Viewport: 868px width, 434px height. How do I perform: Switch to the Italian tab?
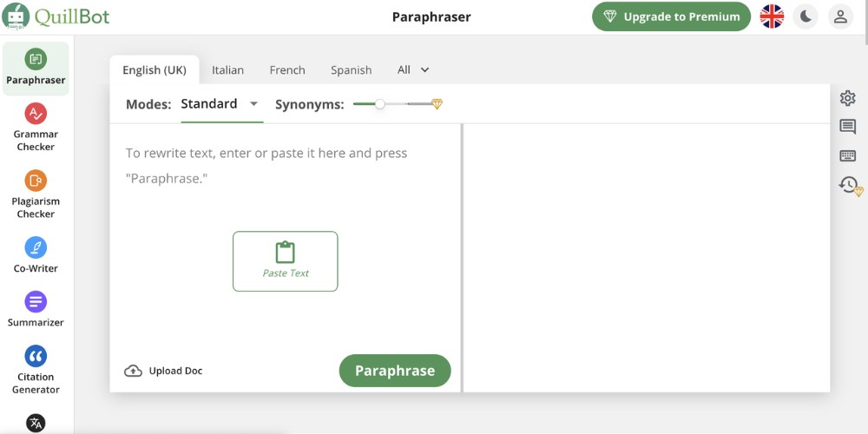(227, 70)
